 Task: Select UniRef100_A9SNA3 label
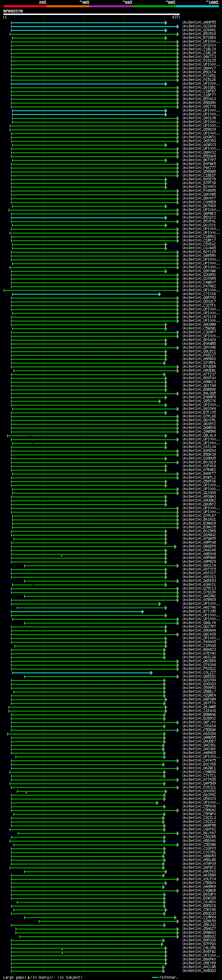click(x=199, y=496)
